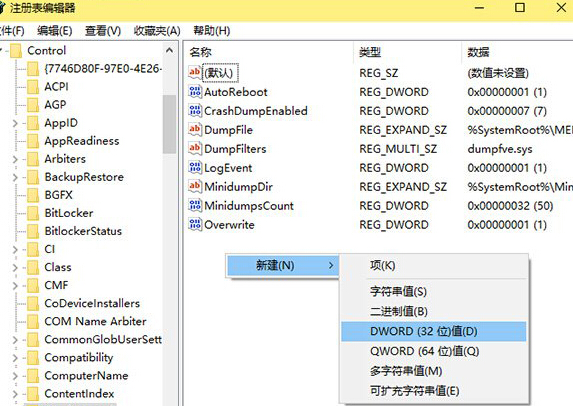Open the 编辑(E) menu
The height and width of the screenshot is (406, 573).
click(54, 31)
